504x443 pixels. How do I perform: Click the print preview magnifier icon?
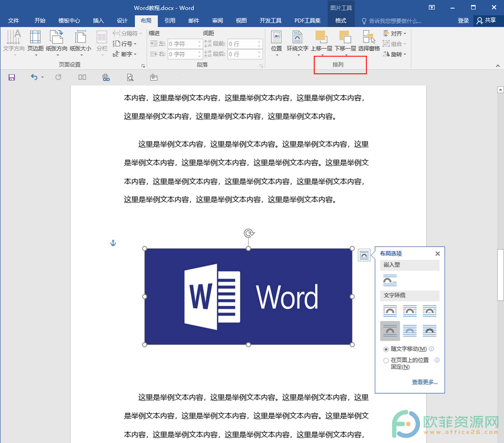tap(130, 77)
